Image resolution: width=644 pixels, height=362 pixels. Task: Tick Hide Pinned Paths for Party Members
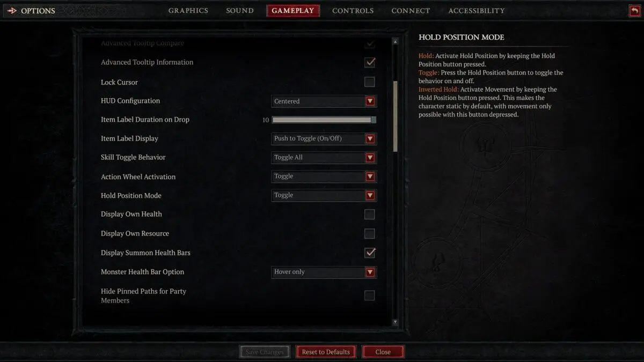click(370, 295)
